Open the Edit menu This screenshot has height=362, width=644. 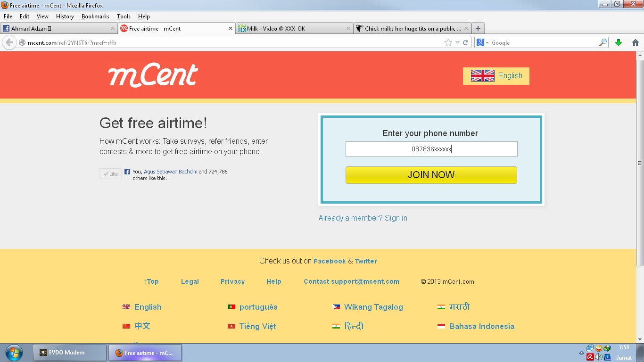coord(25,16)
